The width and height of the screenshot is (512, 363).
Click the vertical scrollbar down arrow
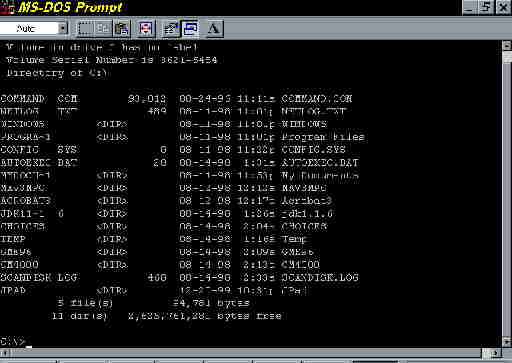pos(507,342)
